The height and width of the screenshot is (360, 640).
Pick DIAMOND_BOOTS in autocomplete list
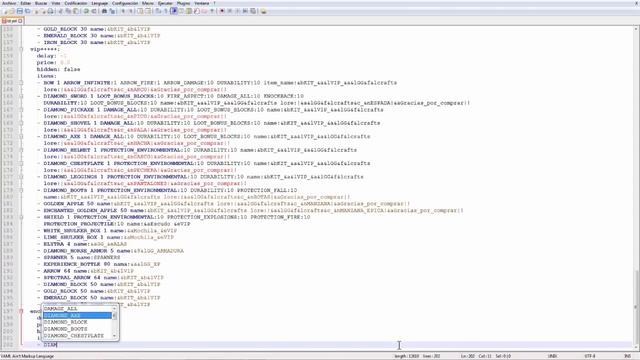pos(77,329)
